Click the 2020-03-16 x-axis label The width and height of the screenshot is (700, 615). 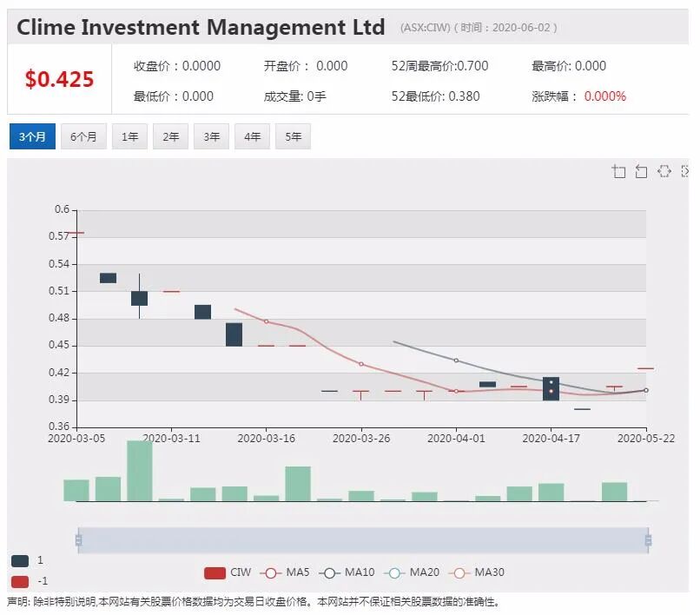click(266, 439)
